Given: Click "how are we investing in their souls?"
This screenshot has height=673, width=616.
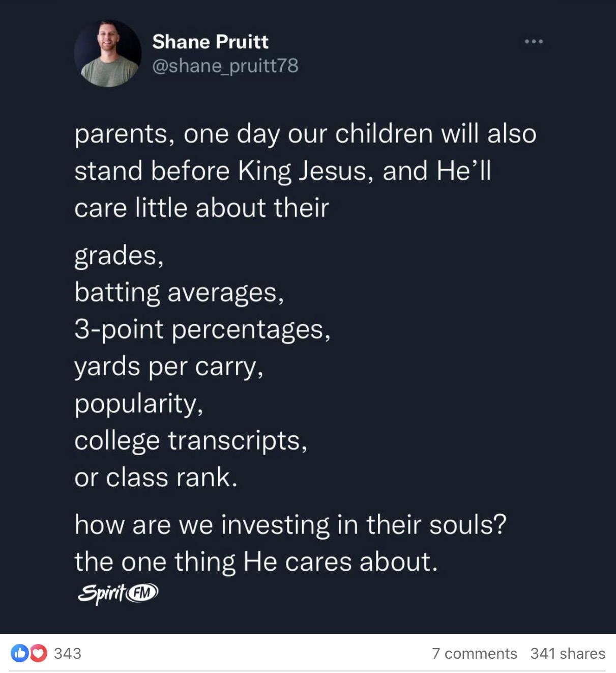Looking at the screenshot, I should [290, 524].
